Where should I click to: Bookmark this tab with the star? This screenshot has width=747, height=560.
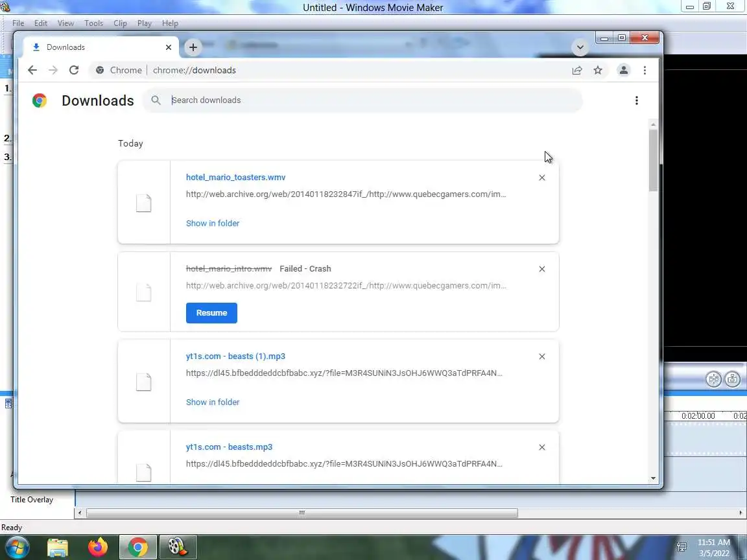point(598,71)
